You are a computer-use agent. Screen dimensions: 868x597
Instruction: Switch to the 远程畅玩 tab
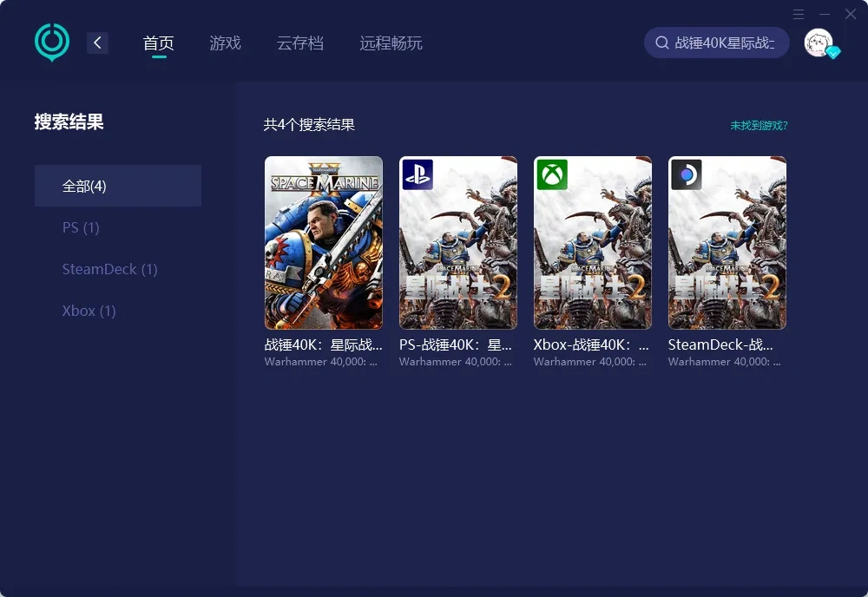390,42
